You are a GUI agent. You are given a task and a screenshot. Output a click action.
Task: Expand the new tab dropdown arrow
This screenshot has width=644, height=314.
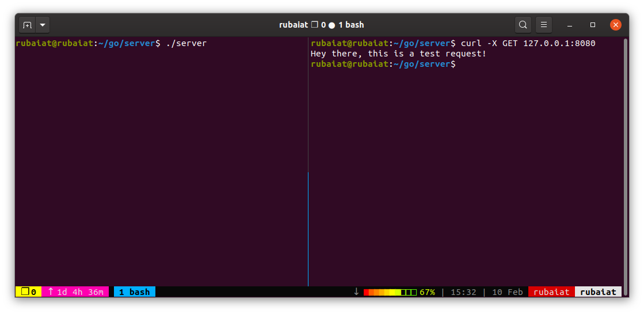pos(43,25)
